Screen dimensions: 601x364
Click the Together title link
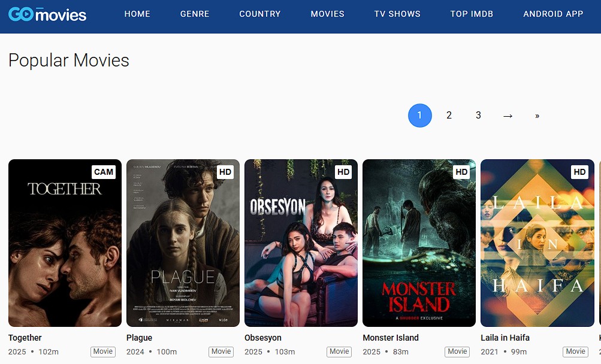(x=25, y=338)
